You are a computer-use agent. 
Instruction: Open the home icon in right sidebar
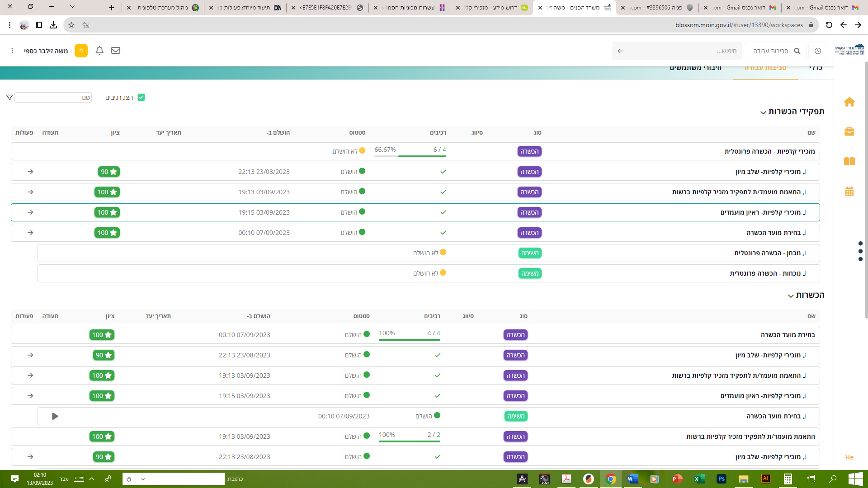849,102
